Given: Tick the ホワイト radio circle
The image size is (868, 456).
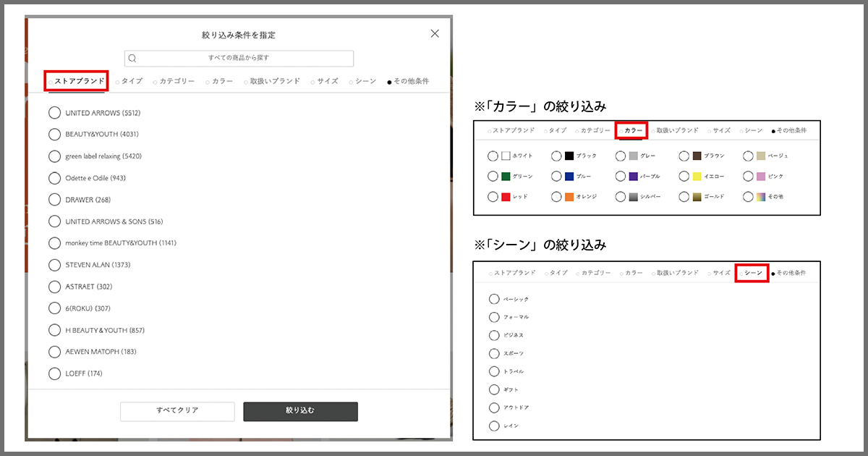Looking at the screenshot, I should click(x=493, y=156).
